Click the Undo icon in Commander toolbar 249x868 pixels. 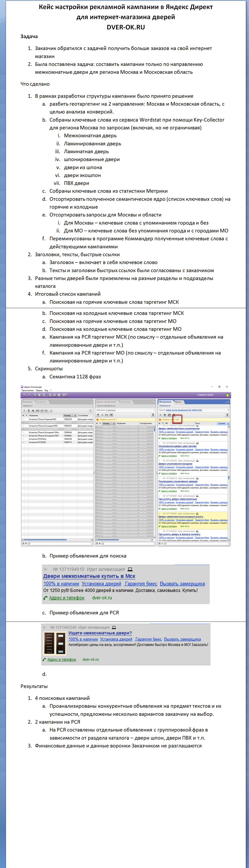point(24,395)
